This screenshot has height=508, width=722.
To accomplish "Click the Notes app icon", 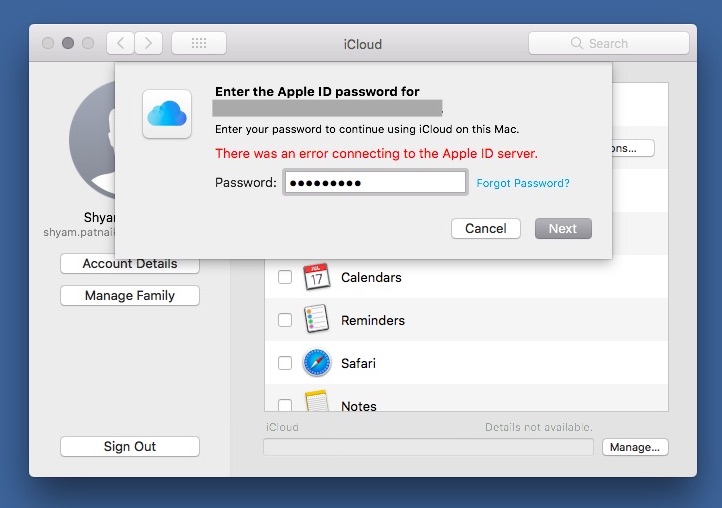I will (316, 401).
